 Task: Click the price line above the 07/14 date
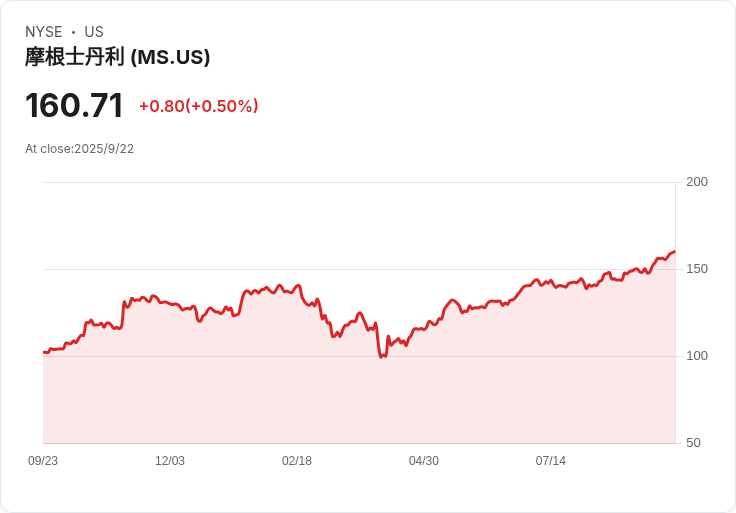551,281
